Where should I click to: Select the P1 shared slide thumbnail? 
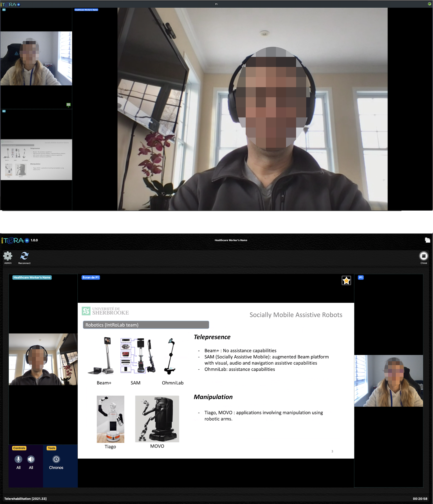click(36, 160)
